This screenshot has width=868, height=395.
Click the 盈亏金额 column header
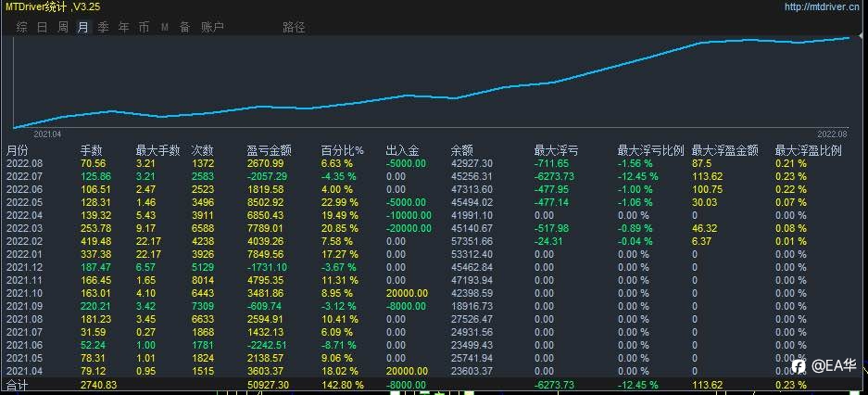(x=269, y=151)
